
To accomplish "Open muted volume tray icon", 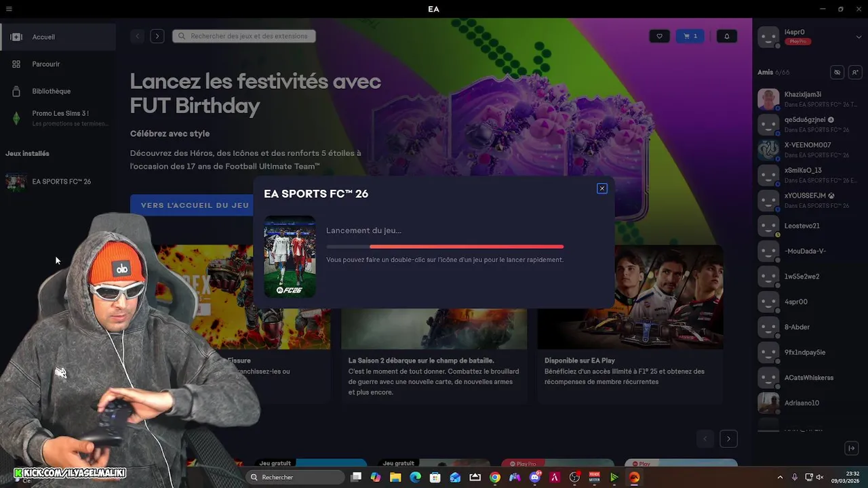I will (x=820, y=477).
